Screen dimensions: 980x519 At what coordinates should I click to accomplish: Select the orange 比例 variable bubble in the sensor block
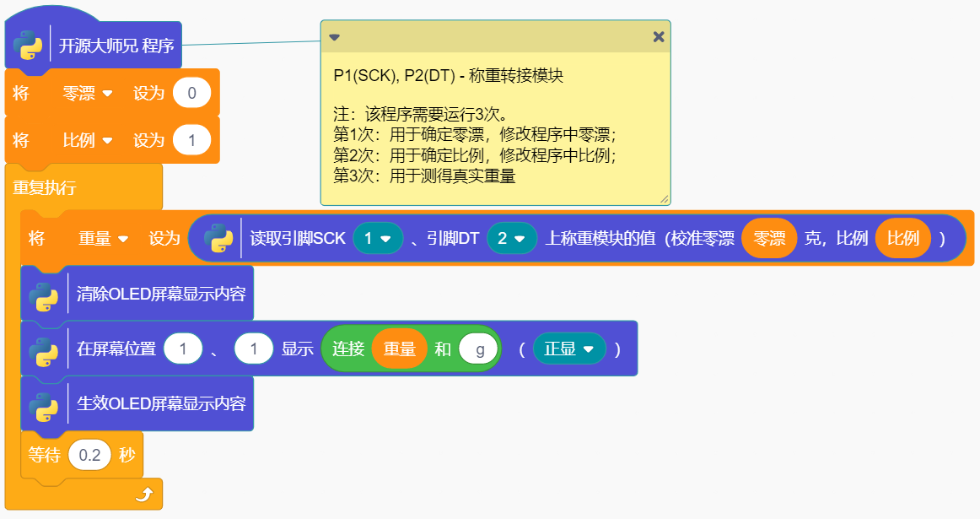(x=902, y=237)
